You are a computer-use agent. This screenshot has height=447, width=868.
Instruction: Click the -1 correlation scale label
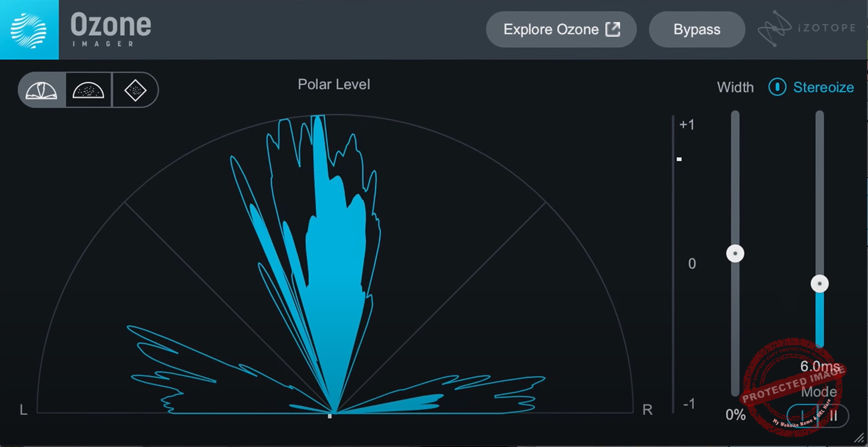tap(690, 404)
